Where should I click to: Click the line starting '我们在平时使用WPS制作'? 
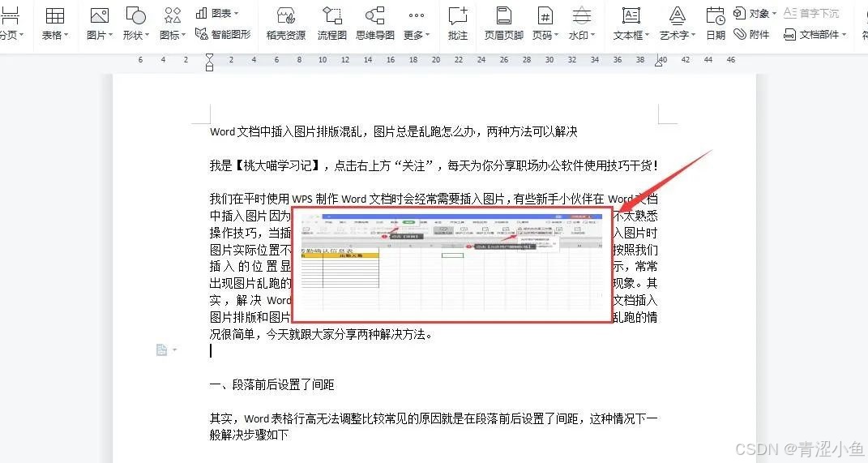(434, 199)
